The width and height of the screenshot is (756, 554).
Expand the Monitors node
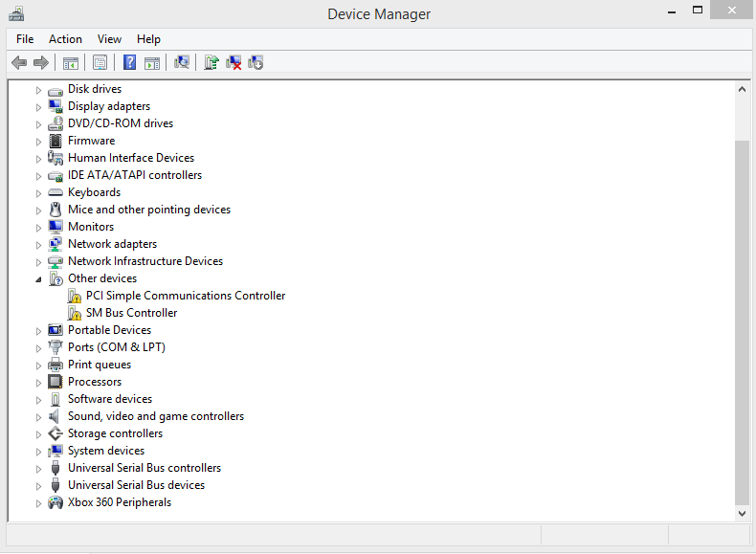(38, 228)
